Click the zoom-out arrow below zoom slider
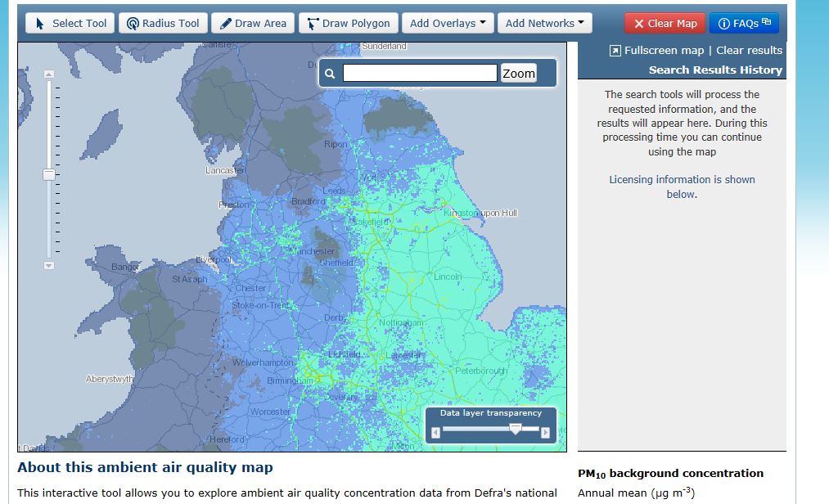The height and width of the screenshot is (504, 829). pyautogui.click(x=48, y=265)
